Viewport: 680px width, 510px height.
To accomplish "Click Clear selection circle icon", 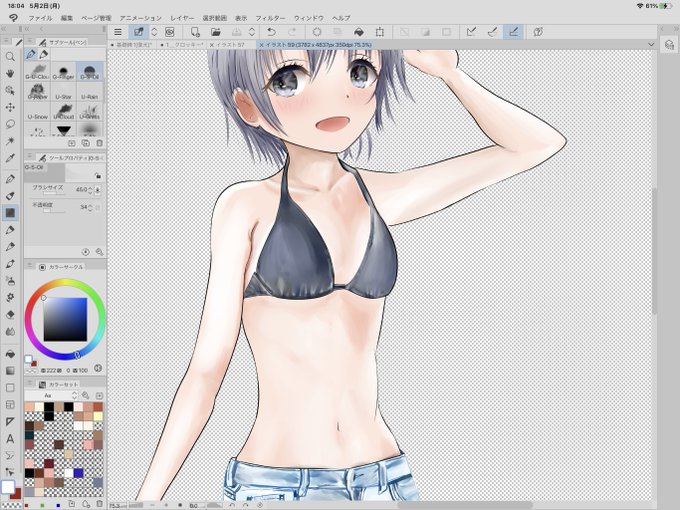I will coord(317,32).
